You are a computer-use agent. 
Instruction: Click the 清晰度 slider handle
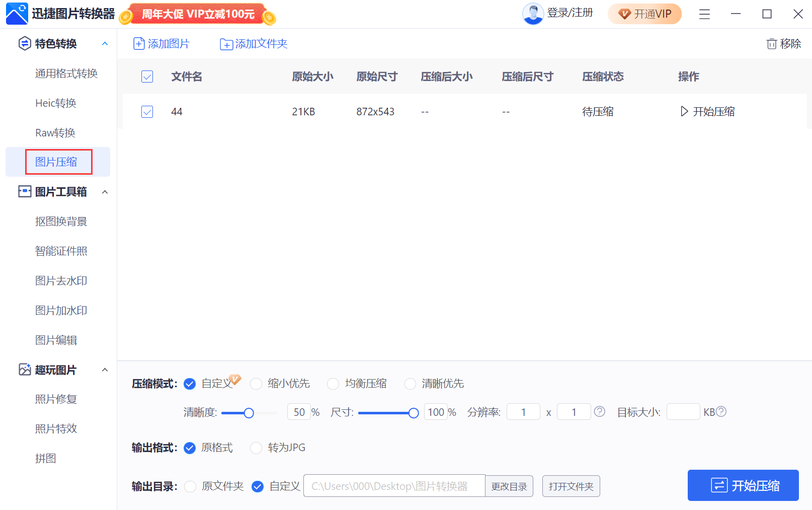coord(249,413)
